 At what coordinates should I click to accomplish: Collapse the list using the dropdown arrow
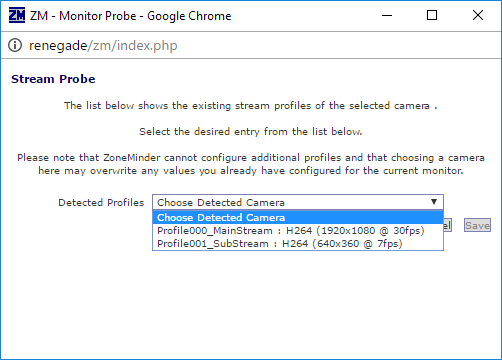(434, 202)
